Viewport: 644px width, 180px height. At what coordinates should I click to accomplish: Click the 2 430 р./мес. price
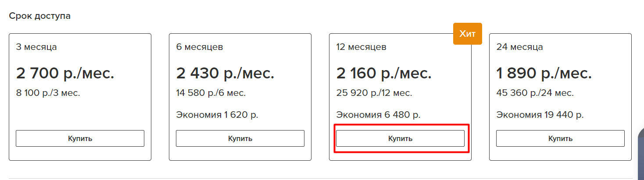(225, 73)
